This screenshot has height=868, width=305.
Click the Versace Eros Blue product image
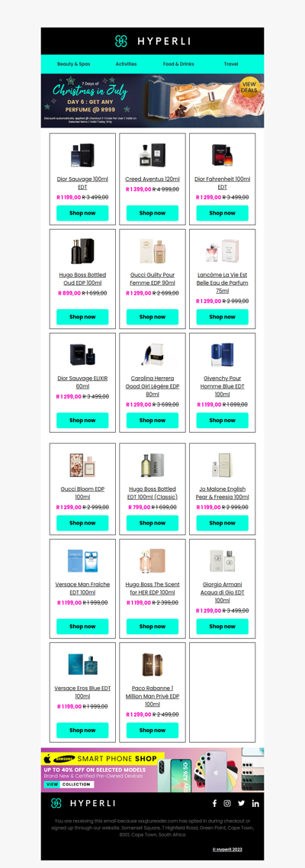82,665
